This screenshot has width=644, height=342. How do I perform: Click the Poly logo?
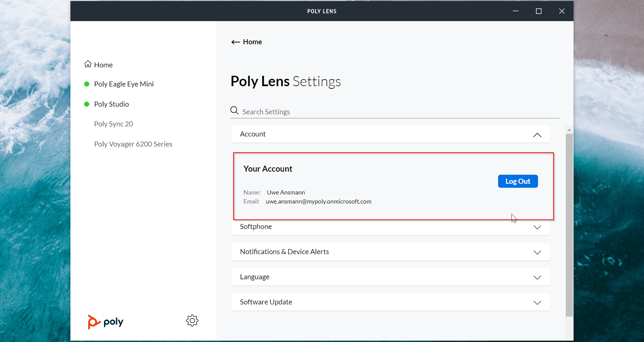pos(106,322)
